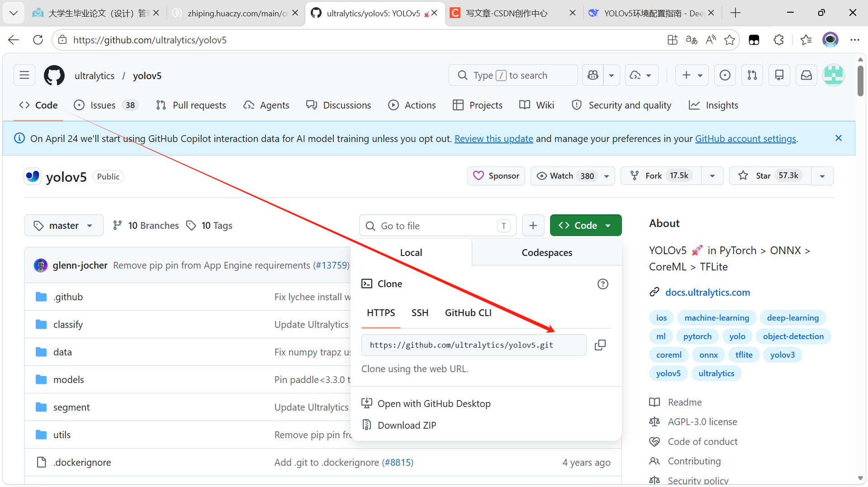Click the clone URL text field

click(474, 345)
